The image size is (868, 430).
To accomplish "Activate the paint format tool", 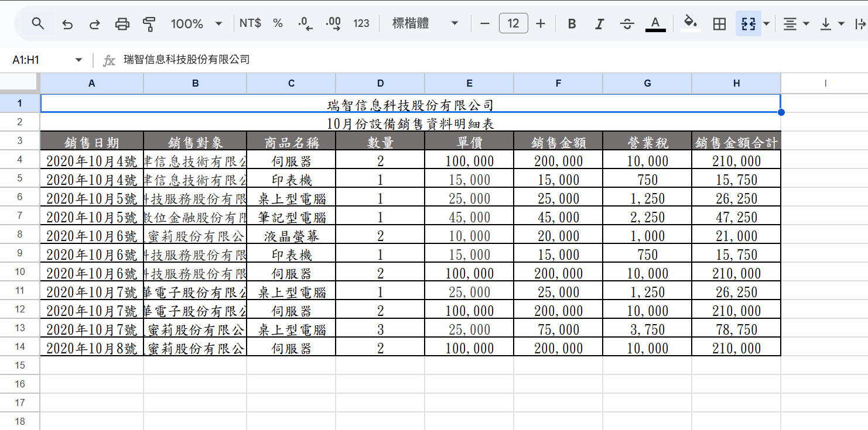I will (149, 24).
